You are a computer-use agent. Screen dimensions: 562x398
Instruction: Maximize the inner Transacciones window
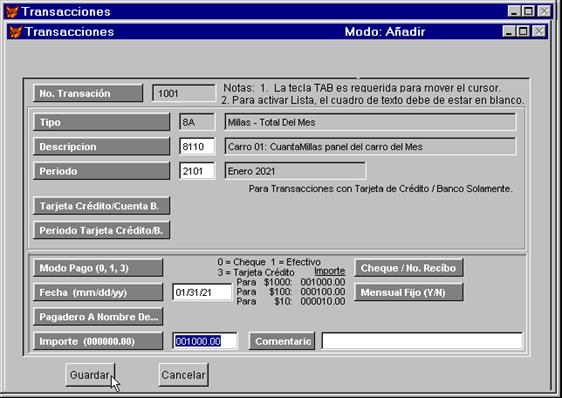coord(523,32)
